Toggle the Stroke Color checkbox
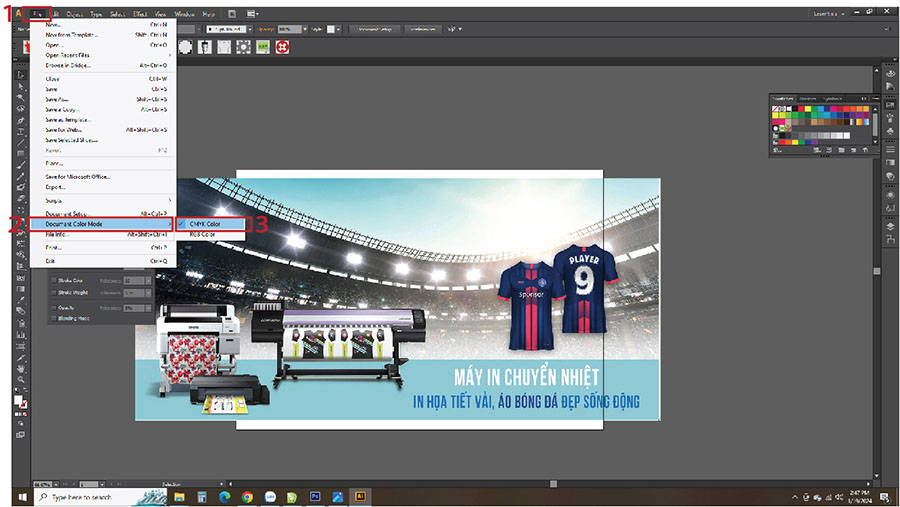This screenshot has height=507, width=900. (x=53, y=281)
